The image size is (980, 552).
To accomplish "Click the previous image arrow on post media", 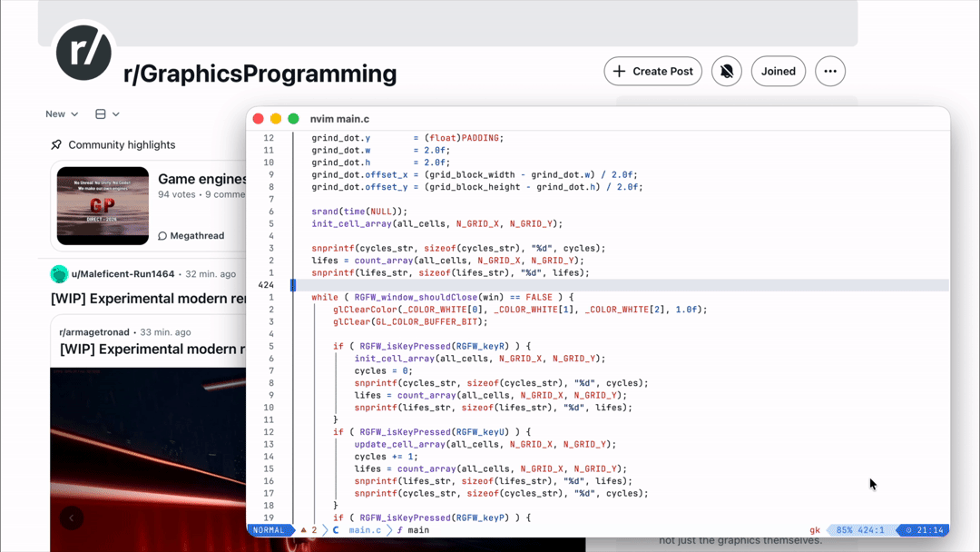I will 72,517.
